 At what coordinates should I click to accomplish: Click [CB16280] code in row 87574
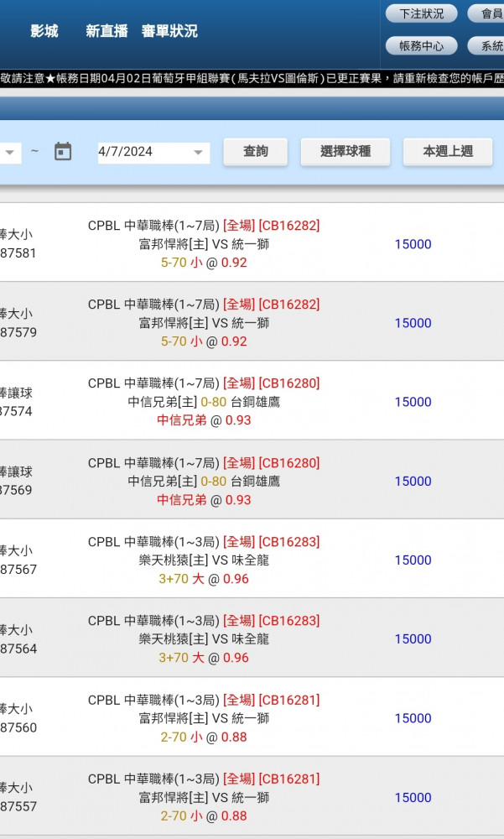289,383
